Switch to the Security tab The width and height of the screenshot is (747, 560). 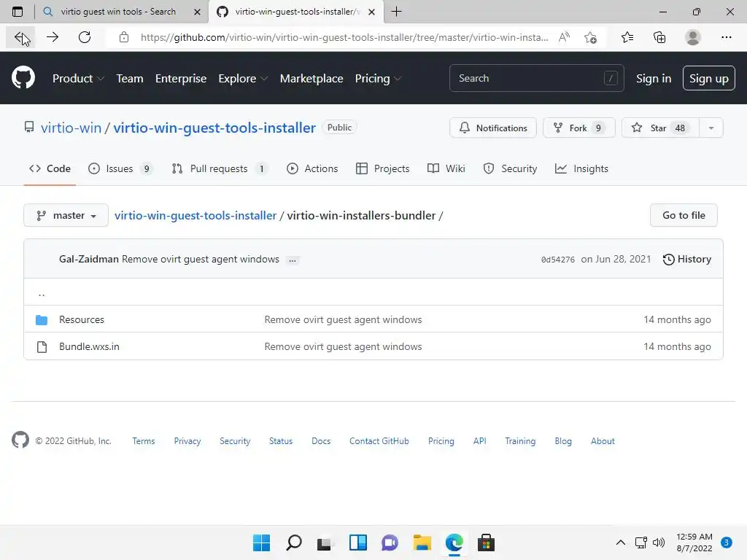click(510, 168)
